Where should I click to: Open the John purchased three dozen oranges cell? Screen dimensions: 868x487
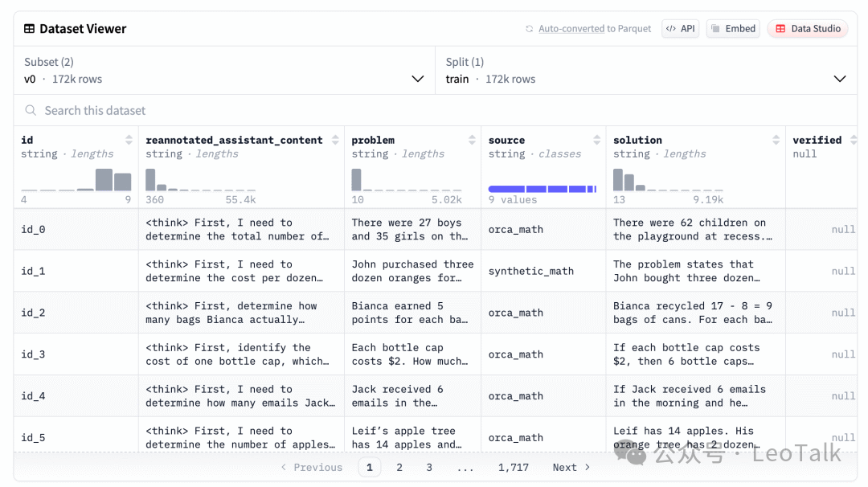(x=412, y=271)
